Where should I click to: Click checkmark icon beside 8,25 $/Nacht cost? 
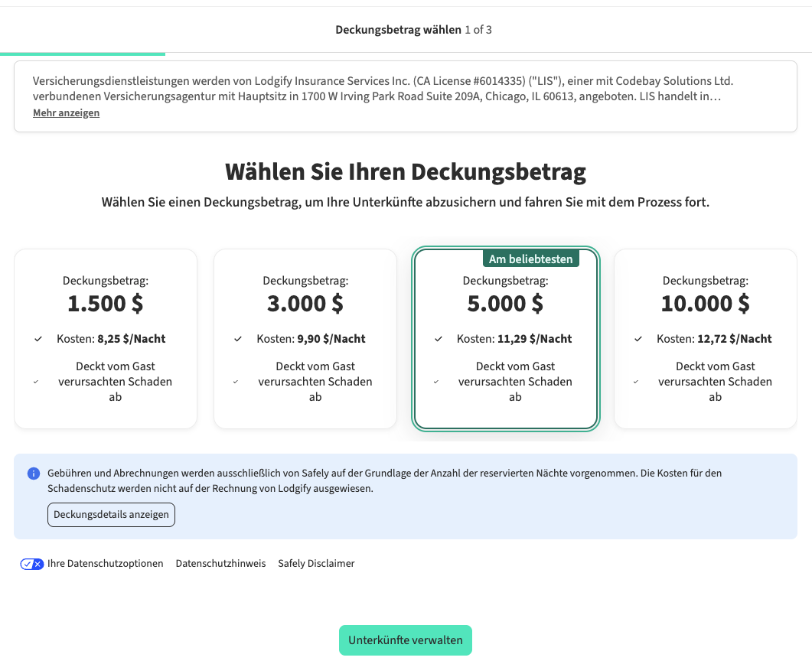[38, 339]
